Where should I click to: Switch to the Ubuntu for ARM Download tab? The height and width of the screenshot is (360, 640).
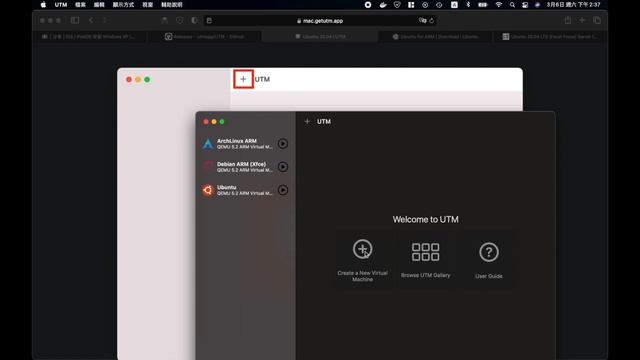(x=436, y=36)
